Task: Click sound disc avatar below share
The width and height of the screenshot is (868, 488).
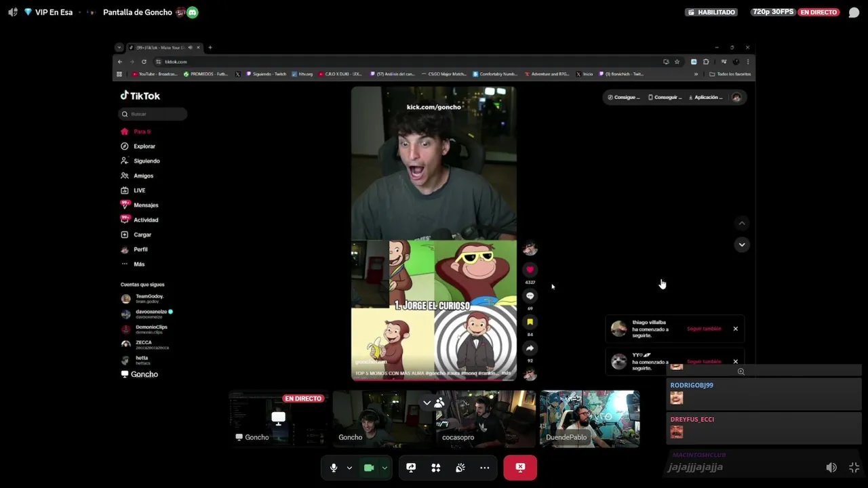Action: click(x=530, y=374)
